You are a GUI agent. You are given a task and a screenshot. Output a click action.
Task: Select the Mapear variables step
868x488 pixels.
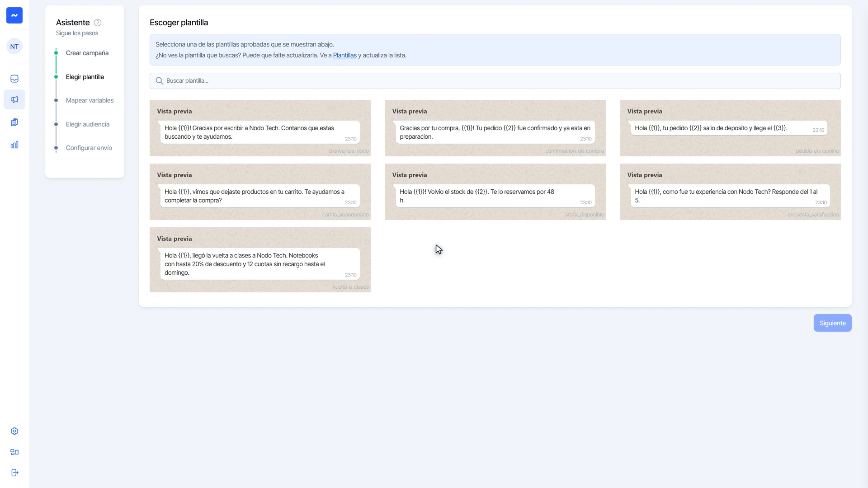tap(90, 100)
